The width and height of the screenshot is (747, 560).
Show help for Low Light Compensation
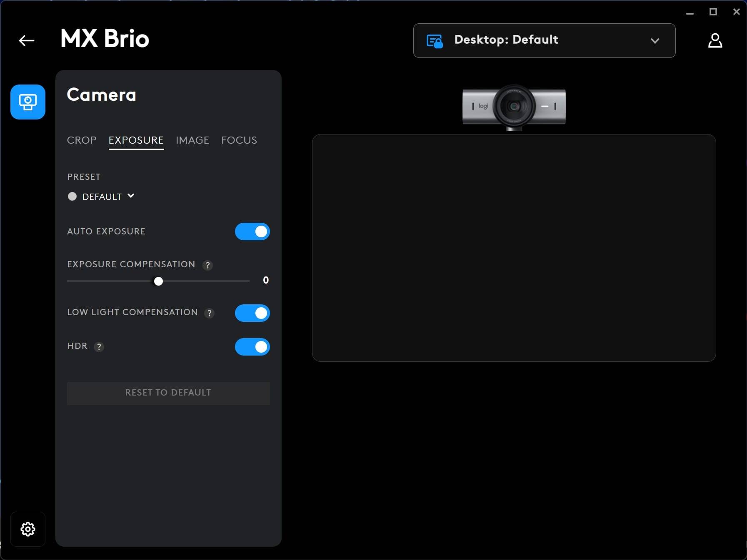click(210, 313)
